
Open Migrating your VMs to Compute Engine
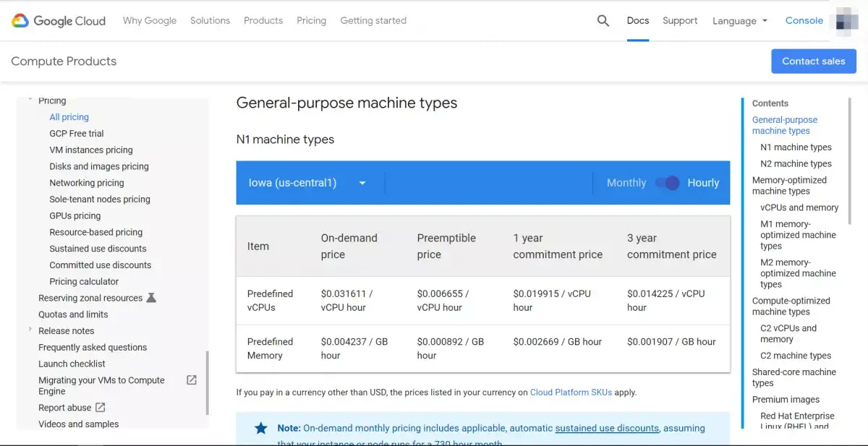(x=101, y=385)
